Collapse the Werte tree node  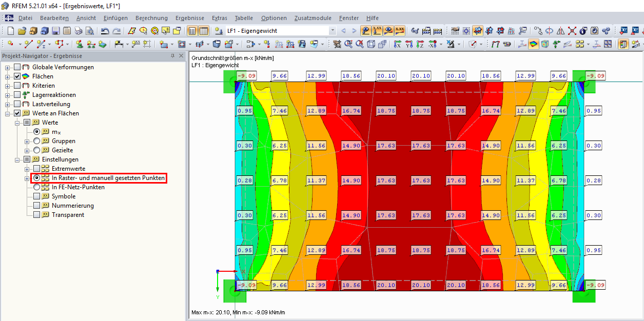(x=17, y=123)
